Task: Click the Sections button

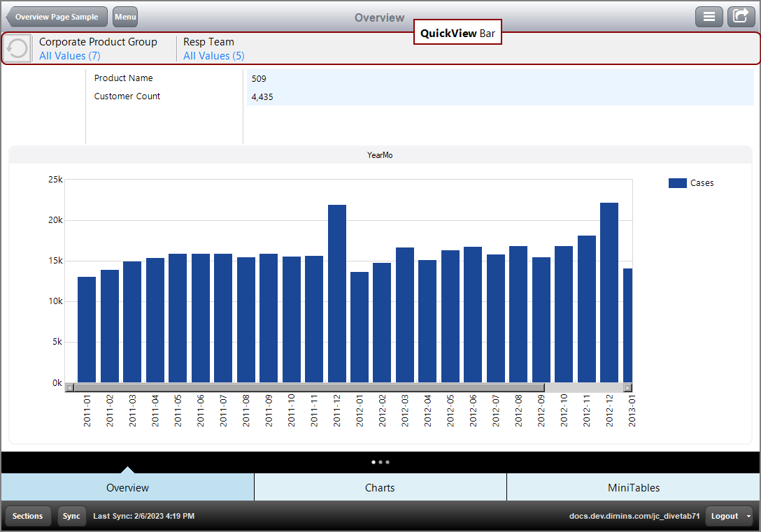Action: (28, 516)
